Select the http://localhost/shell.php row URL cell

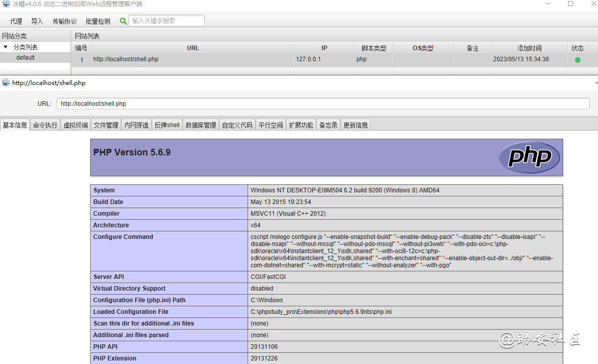192,59
